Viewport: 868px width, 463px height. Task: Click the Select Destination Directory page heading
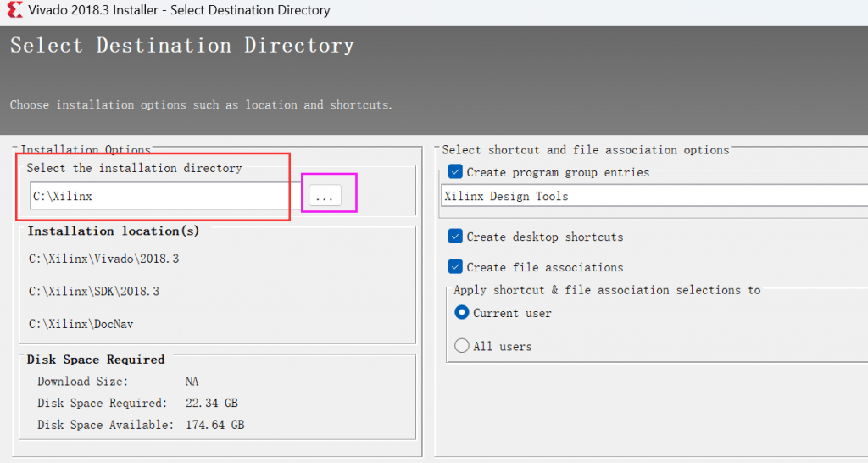182,46
